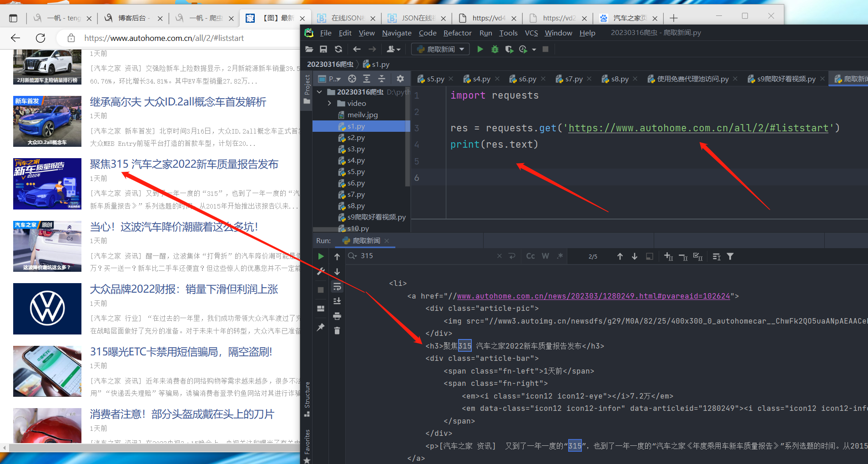Save all files in PyCharm toolbar

[323, 49]
